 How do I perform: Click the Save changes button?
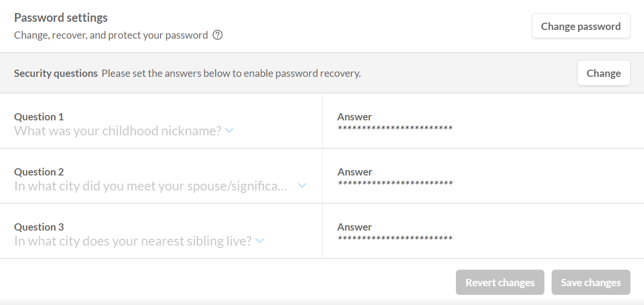[591, 282]
